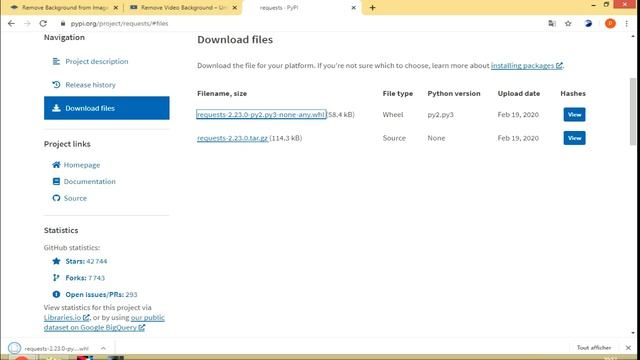The width and height of the screenshot is (640, 360).
Task: Switch to Remove Background from Image tab
Action: click(x=64, y=7)
